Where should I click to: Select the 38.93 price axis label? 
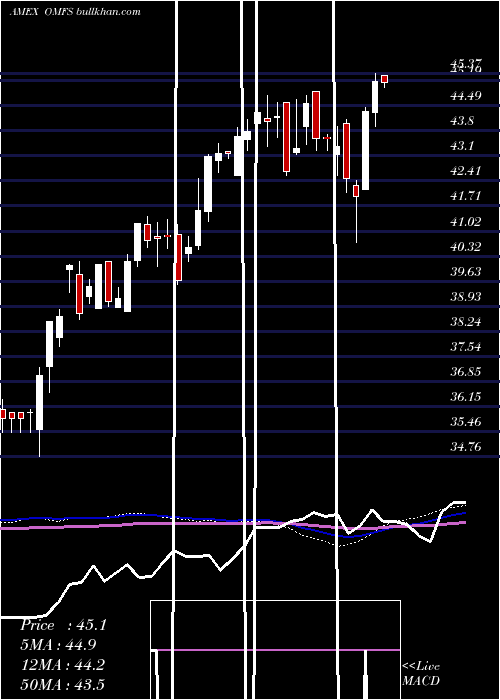(466, 296)
